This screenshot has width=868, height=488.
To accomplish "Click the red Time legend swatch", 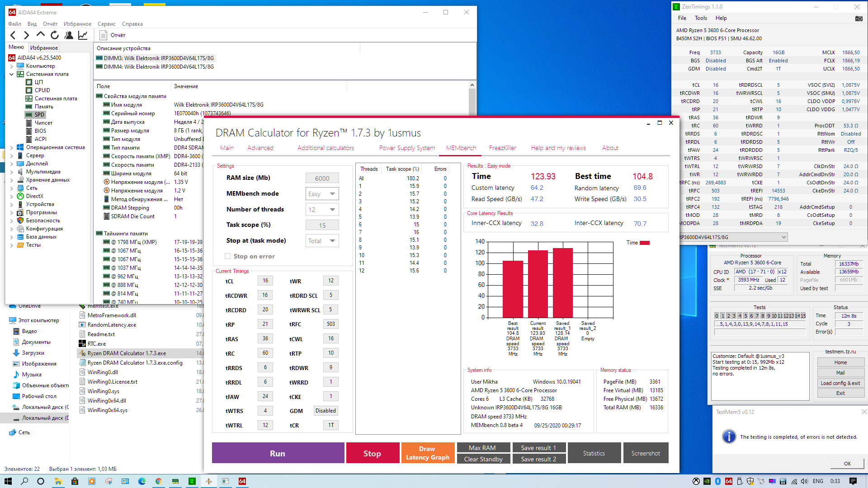I will click(x=645, y=243).
